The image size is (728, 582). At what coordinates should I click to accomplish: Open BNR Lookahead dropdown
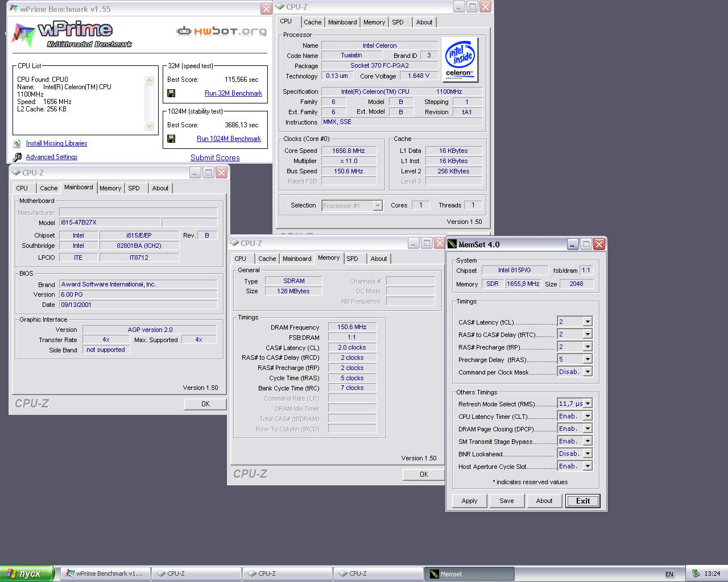point(587,454)
